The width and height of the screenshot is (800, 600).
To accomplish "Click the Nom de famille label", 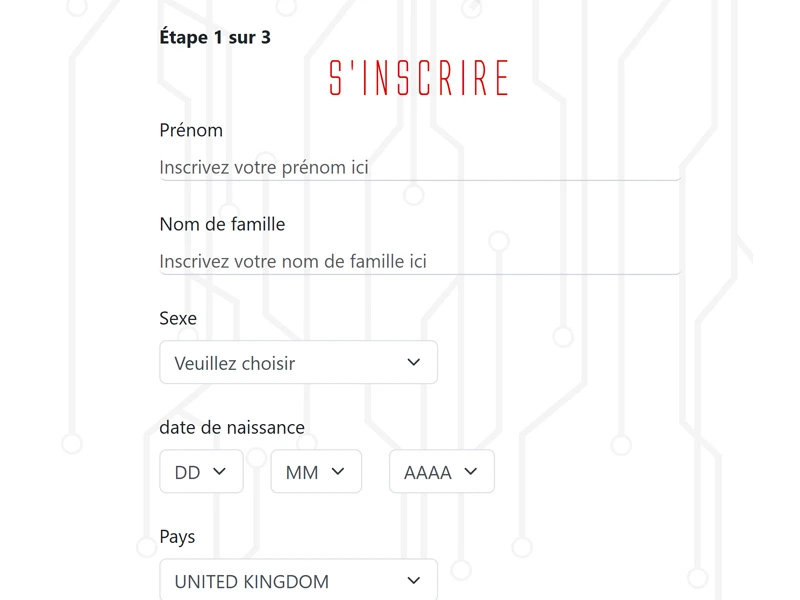I will tap(222, 224).
